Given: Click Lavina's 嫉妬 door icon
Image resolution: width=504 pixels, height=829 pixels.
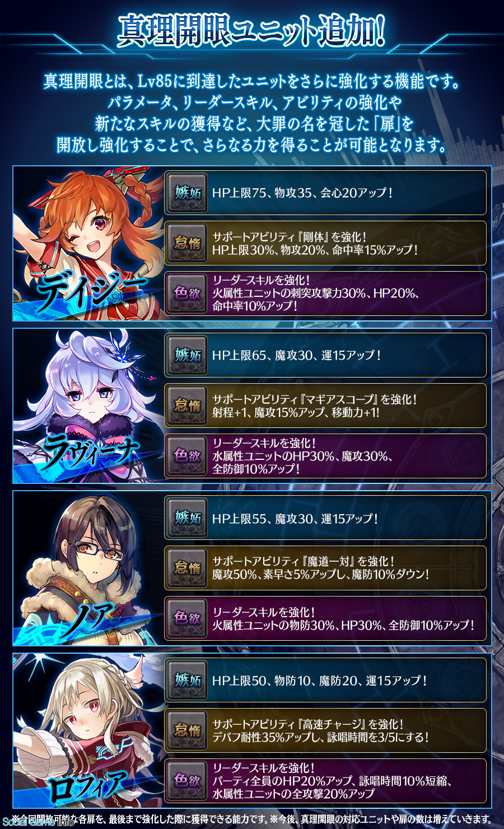Looking at the screenshot, I should point(188,355).
